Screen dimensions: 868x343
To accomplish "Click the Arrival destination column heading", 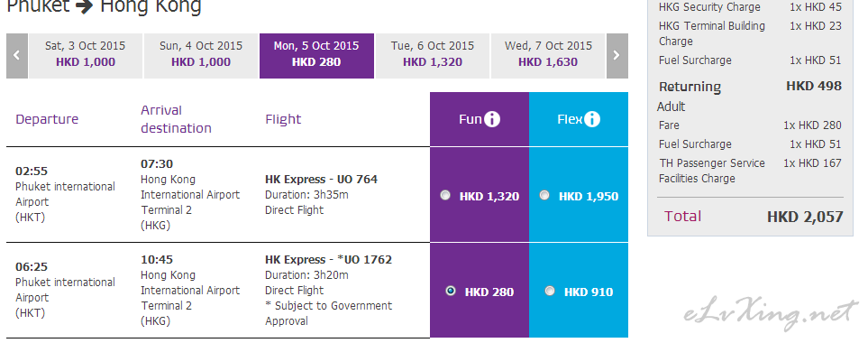I will pyautogui.click(x=176, y=119).
